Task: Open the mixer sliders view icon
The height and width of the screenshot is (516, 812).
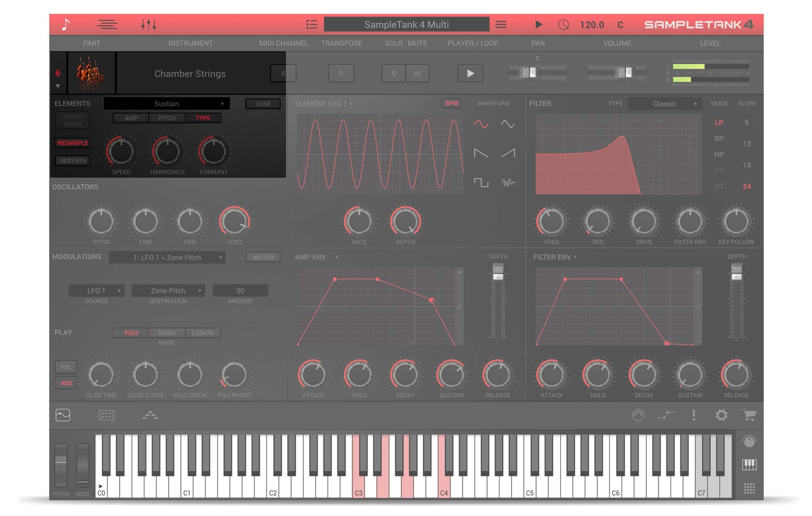Action: pyautogui.click(x=149, y=24)
